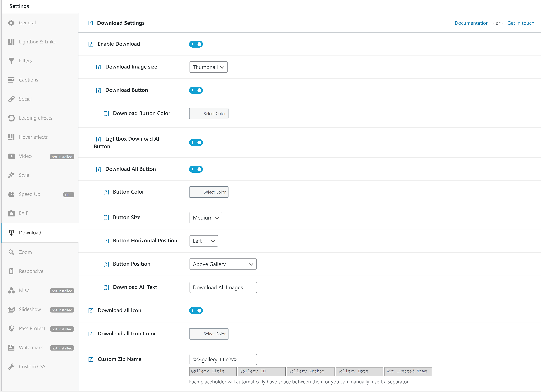Viewport: 541px width, 392px height.
Task: Insert the Zip Created Time placeholder
Action: pos(408,371)
